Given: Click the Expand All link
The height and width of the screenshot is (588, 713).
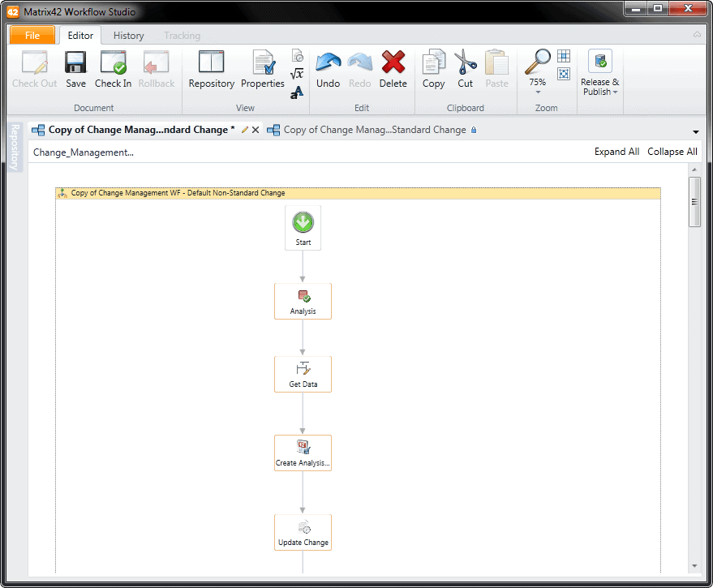Looking at the screenshot, I should click(x=616, y=152).
